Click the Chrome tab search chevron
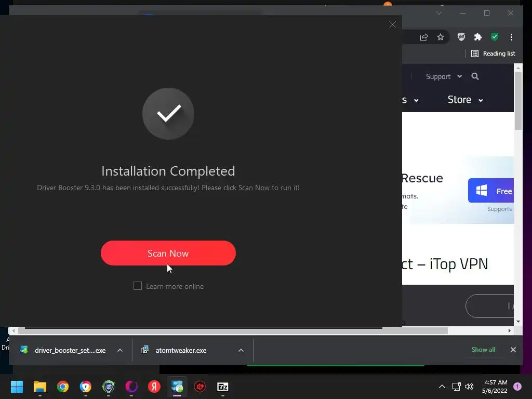Viewport: 532px width, 399px height. 438,13
